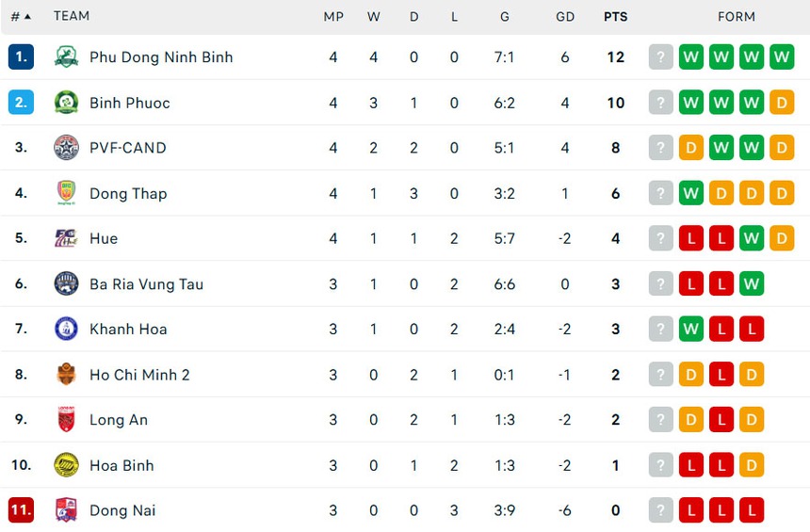Viewport: 810px width, 532px height.
Task: Click Dong Nai's upcoming match ? badge
Action: click(661, 510)
